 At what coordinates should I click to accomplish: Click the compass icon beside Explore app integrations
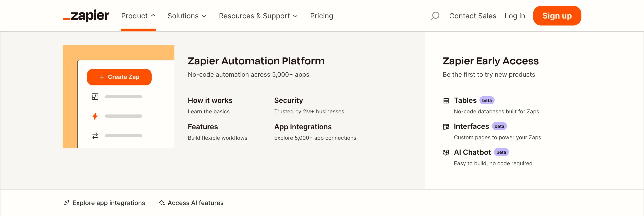point(66,203)
